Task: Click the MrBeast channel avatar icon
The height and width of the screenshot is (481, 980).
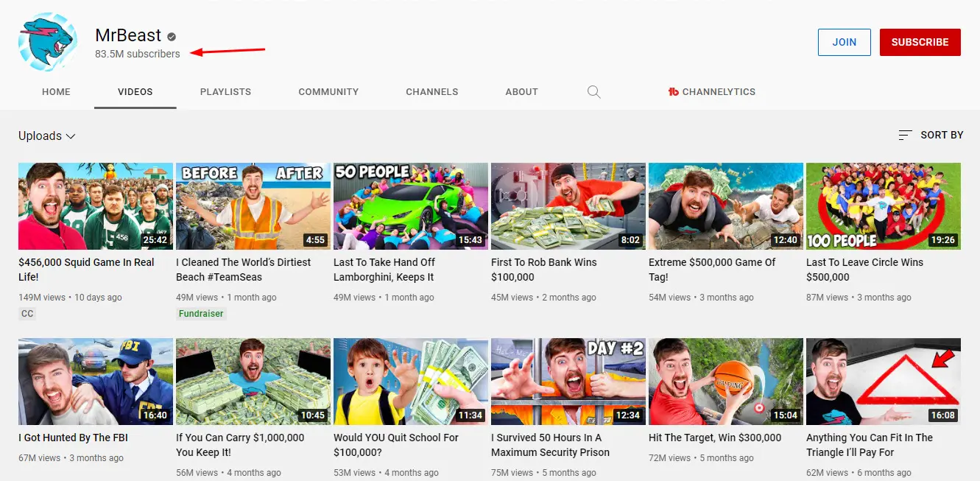Action: pyautogui.click(x=48, y=42)
